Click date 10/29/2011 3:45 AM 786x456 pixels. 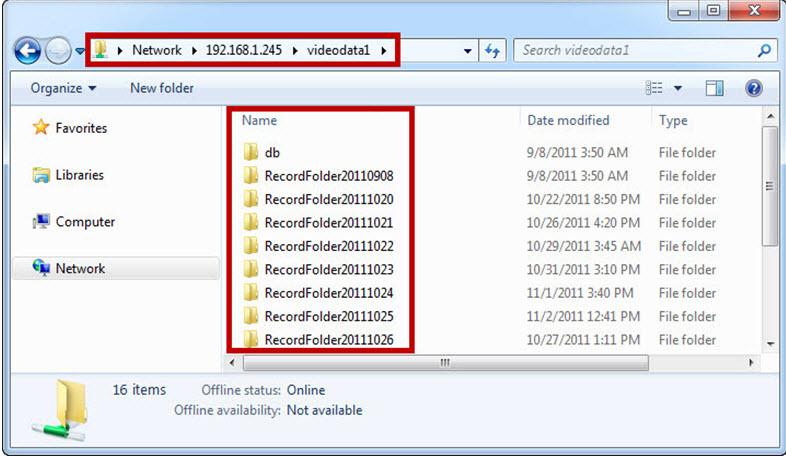pos(583,246)
